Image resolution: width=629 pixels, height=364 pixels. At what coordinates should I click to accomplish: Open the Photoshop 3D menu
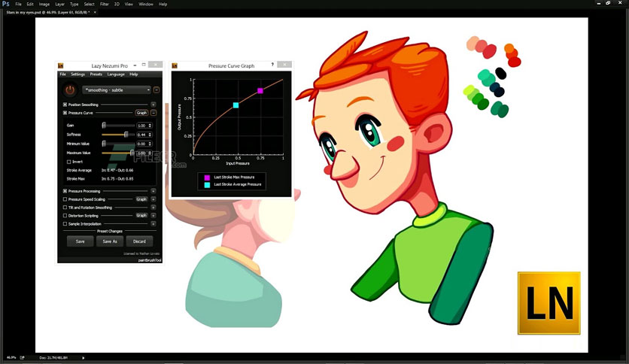point(117,4)
